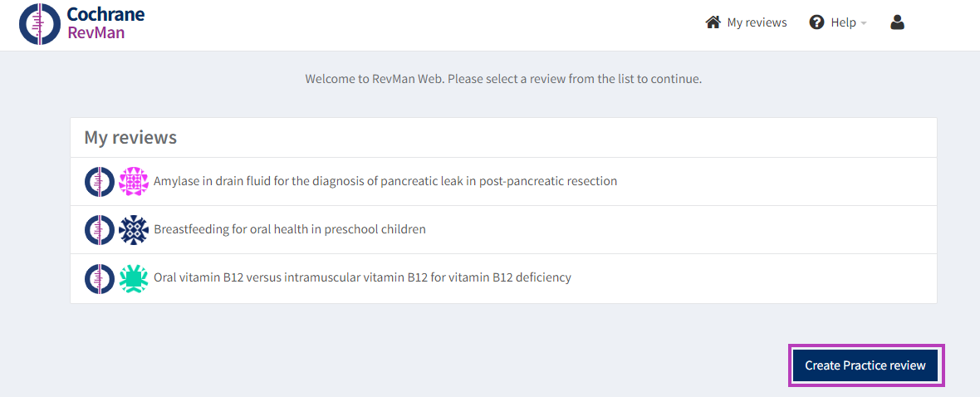Image resolution: width=980 pixels, height=397 pixels.
Task: Click the Welcome to RevMan Web message
Action: [503, 80]
